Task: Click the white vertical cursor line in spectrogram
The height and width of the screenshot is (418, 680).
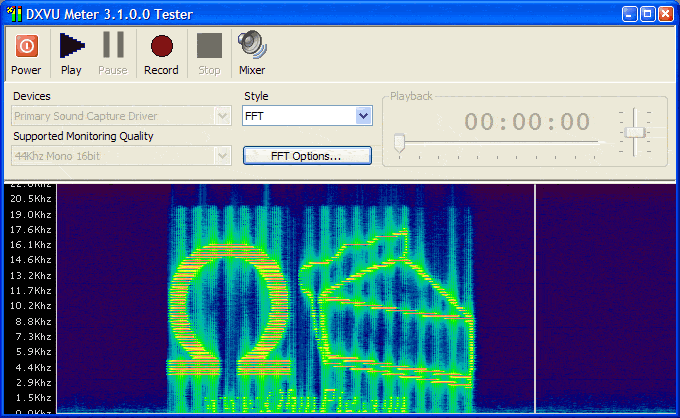Action: tap(536, 300)
